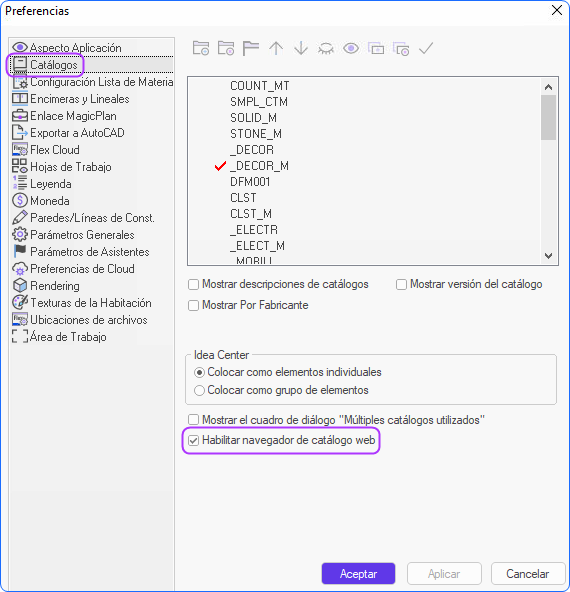Click the Texturas de la Habitación palette icon

(x=20, y=302)
